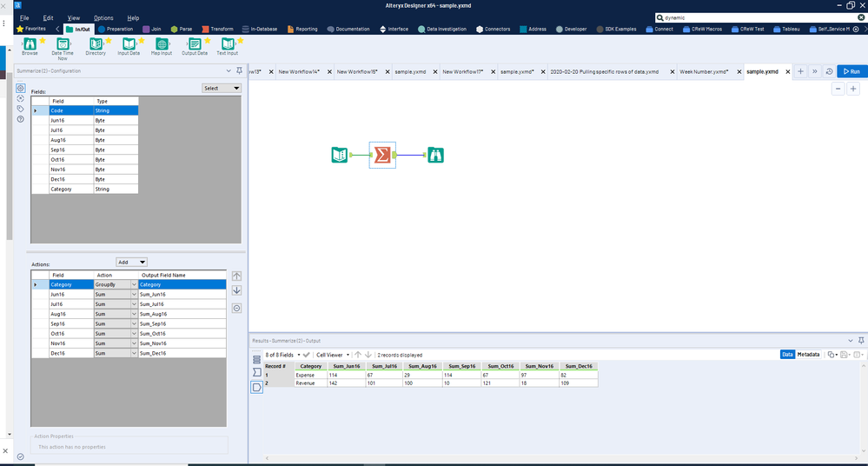Show overflow workflow tabs chevron
The height and width of the screenshot is (466, 868).
tap(815, 71)
